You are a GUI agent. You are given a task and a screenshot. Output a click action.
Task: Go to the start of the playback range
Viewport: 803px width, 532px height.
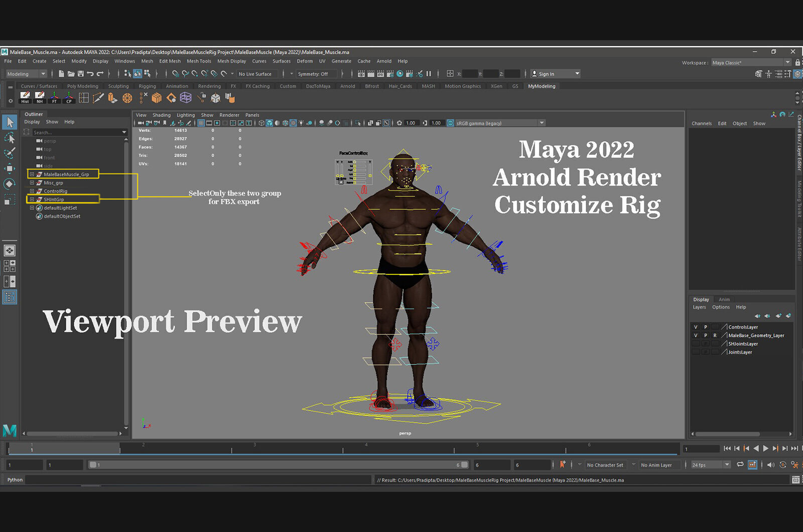point(727,449)
